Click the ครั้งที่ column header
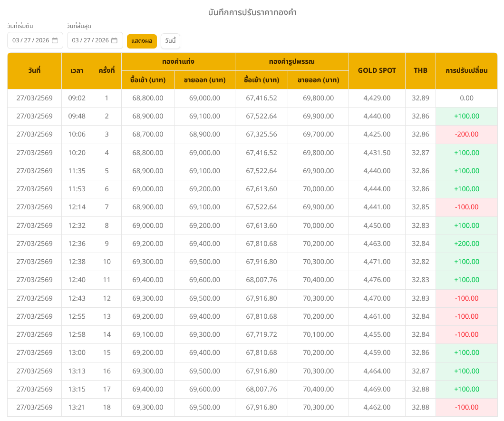 tap(107, 71)
